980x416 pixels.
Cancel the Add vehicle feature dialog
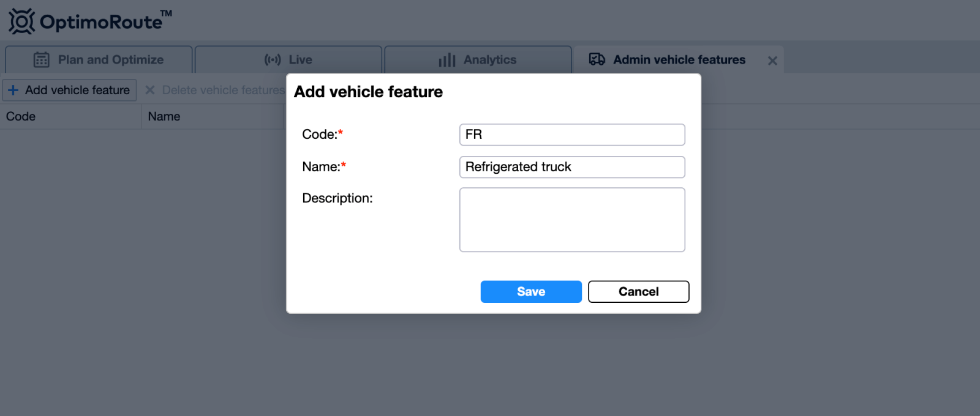[639, 292]
